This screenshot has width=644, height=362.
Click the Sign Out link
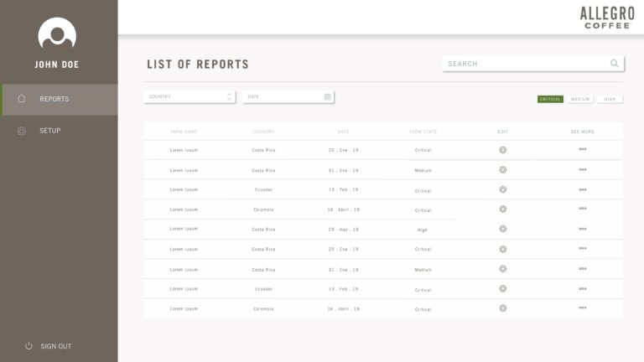pos(56,346)
